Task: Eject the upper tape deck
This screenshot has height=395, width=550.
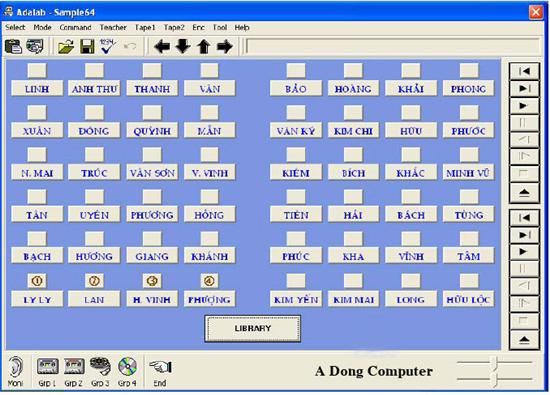Action: [524, 193]
